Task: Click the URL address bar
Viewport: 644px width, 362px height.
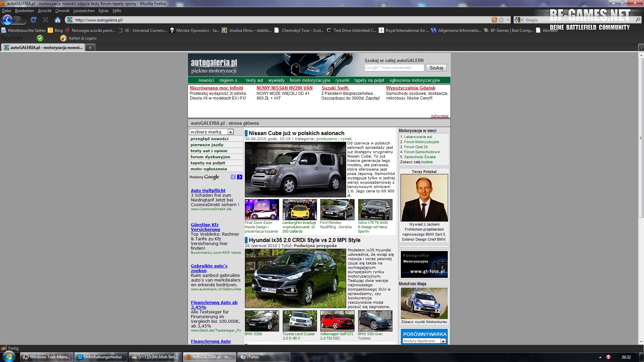Action: (x=282, y=20)
